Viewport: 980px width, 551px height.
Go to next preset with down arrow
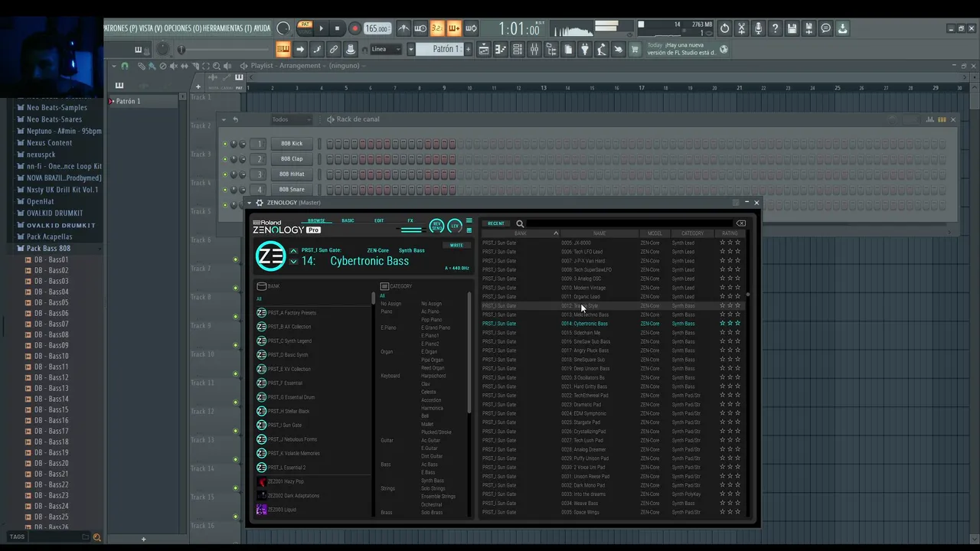[x=293, y=262]
